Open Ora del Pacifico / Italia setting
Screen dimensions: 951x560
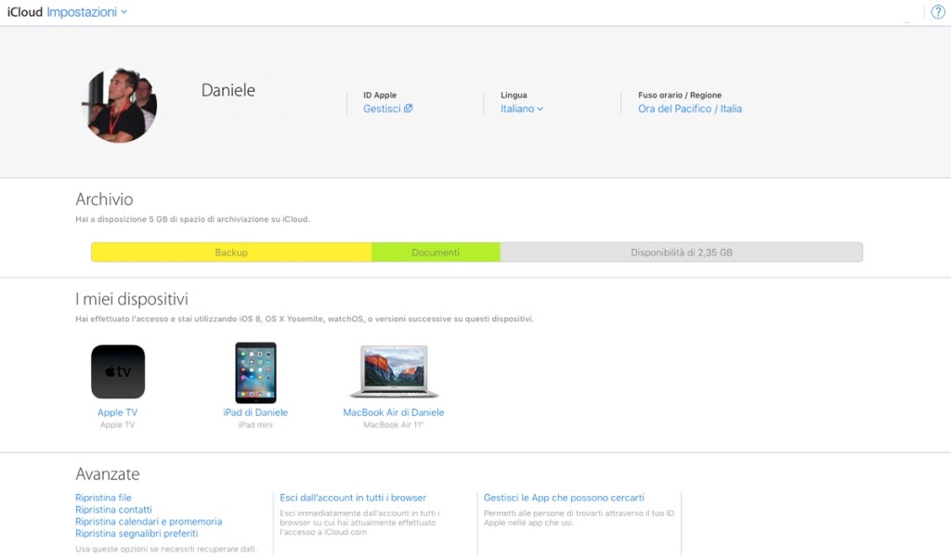[x=690, y=109]
